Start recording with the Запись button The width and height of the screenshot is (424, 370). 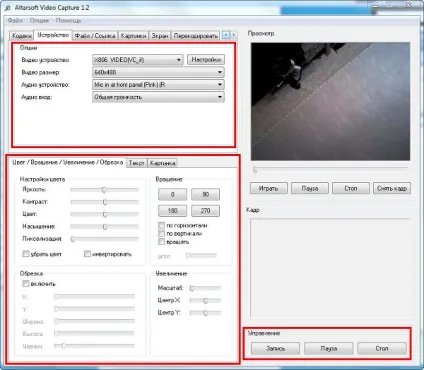click(x=275, y=348)
